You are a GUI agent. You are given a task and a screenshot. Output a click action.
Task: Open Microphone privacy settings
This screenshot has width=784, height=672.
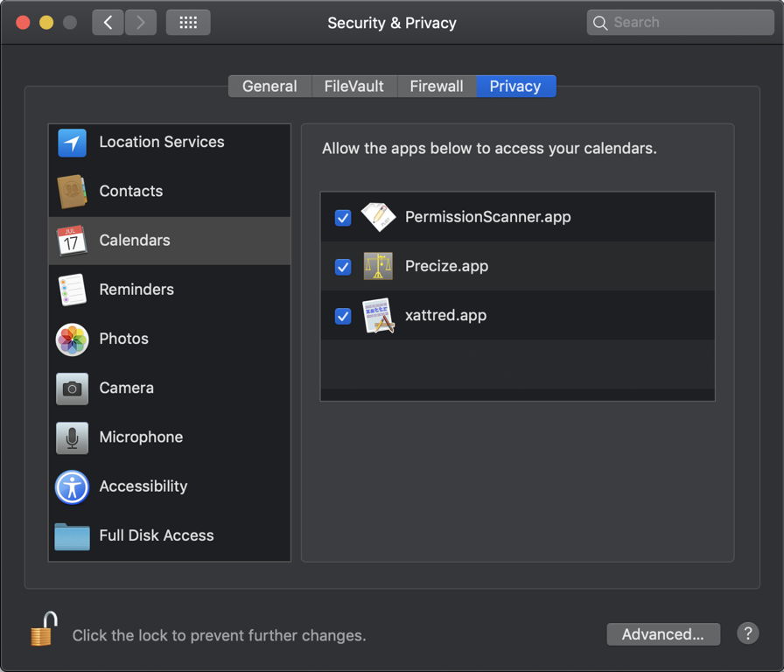point(140,437)
